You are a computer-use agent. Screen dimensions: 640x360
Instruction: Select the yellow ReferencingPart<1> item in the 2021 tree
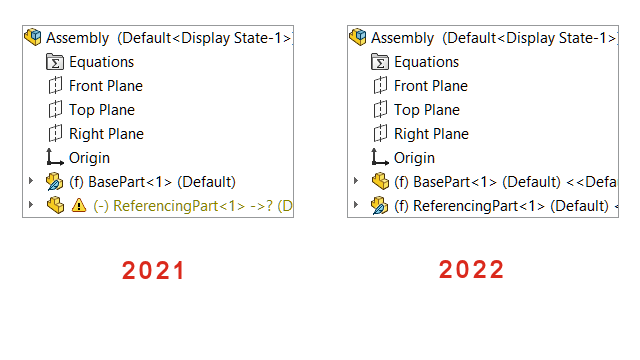(193, 206)
